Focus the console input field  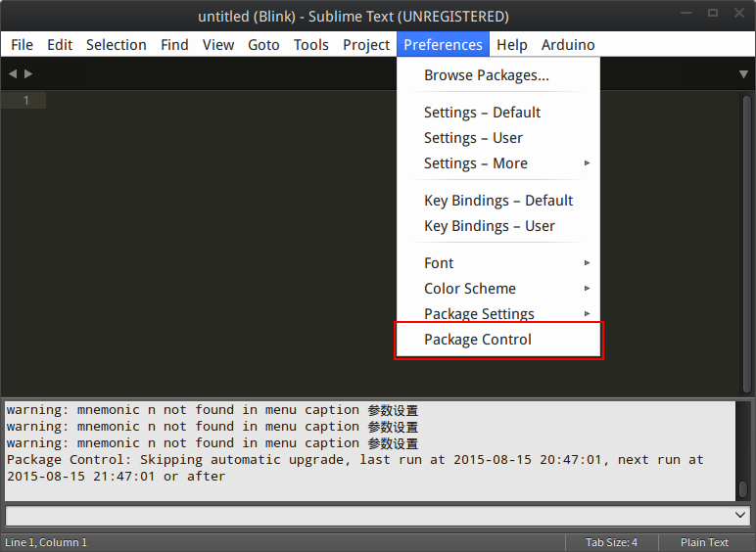(368, 516)
